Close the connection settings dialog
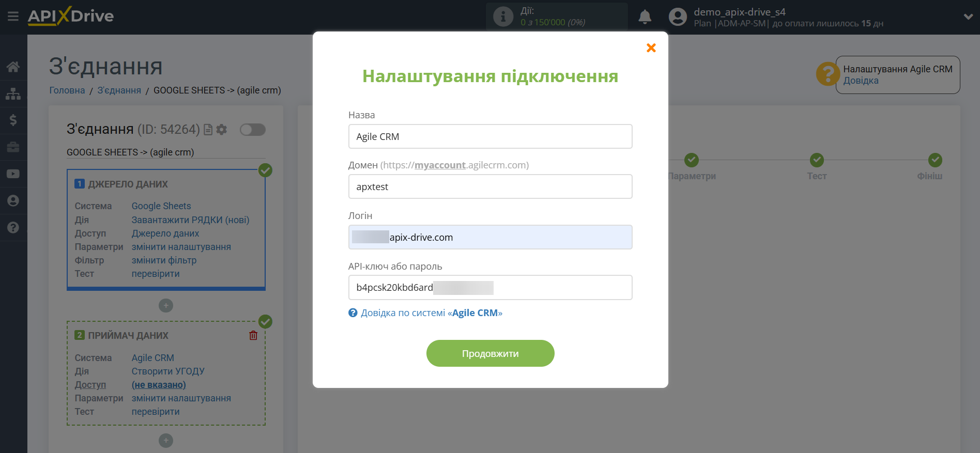Viewport: 980px width, 453px height. pyautogui.click(x=651, y=48)
